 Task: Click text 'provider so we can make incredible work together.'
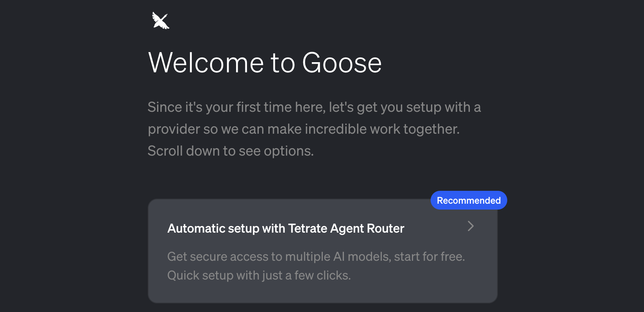coord(304,129)
